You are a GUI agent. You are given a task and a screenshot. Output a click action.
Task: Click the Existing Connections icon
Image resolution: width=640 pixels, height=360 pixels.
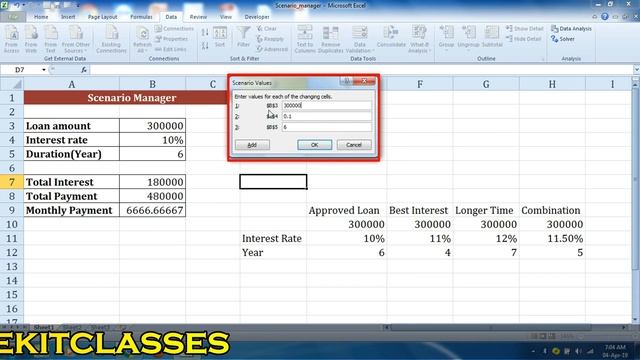pos(111,39)
